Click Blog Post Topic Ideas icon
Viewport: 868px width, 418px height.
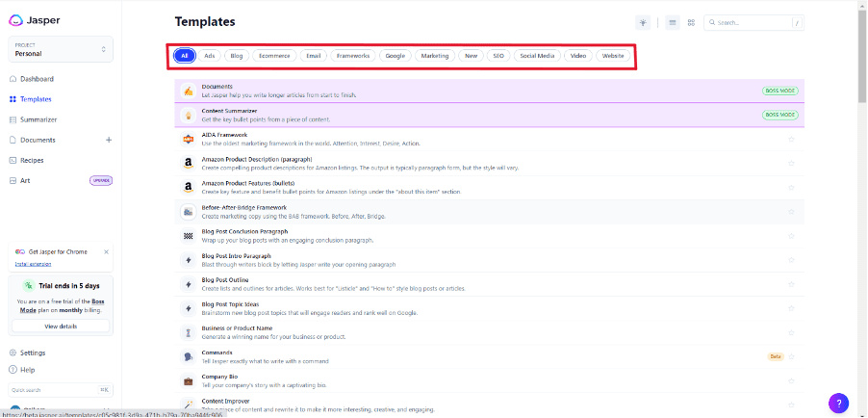tap(189, 308)
